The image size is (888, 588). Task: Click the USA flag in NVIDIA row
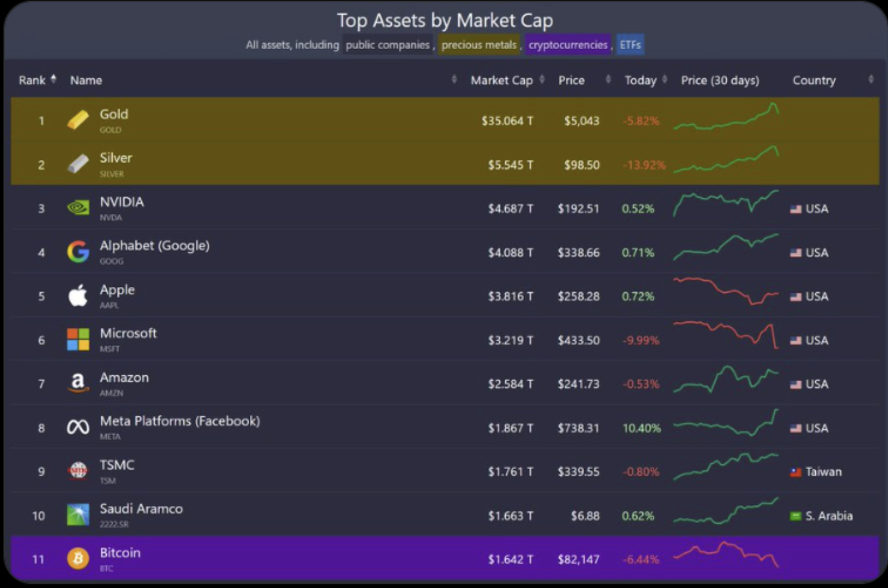coord(796,209)
